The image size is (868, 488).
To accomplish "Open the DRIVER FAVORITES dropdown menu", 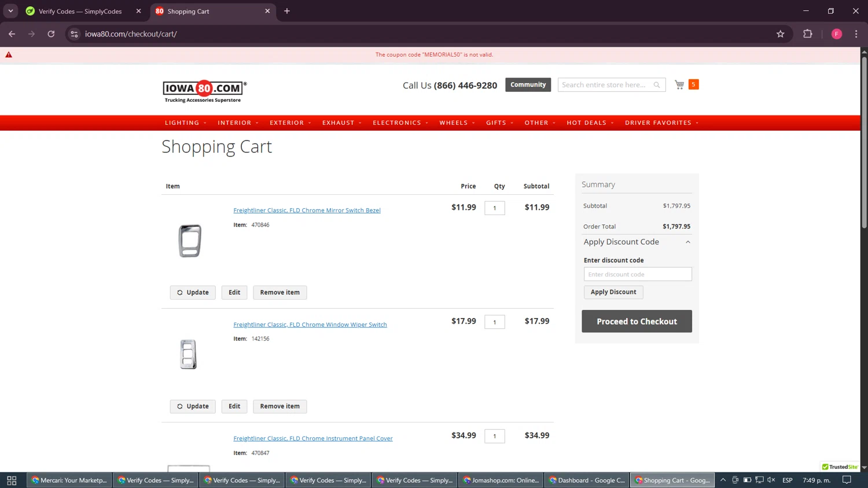I will coord(661,123).
